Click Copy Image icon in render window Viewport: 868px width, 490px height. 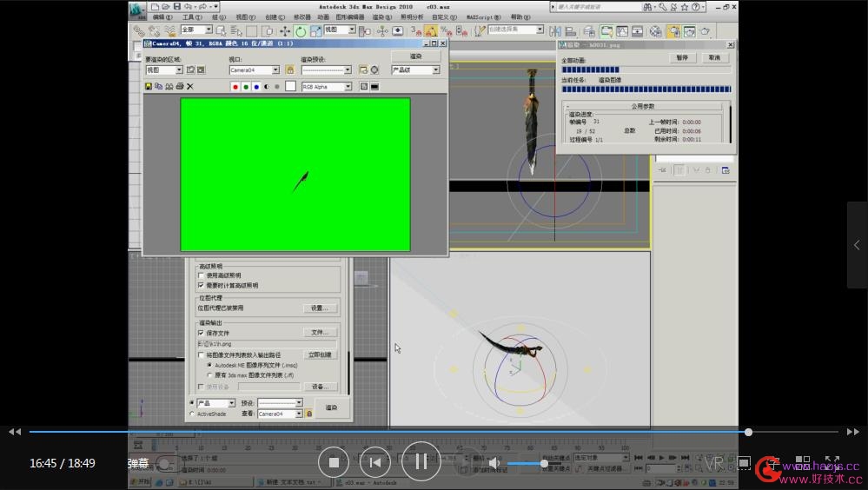click(x=159, y=86)
